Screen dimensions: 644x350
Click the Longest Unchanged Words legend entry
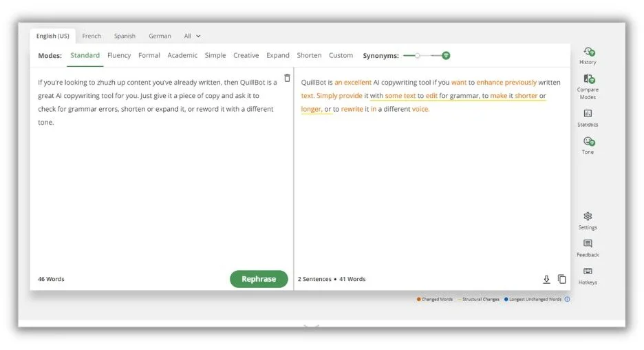coord(533,300)
